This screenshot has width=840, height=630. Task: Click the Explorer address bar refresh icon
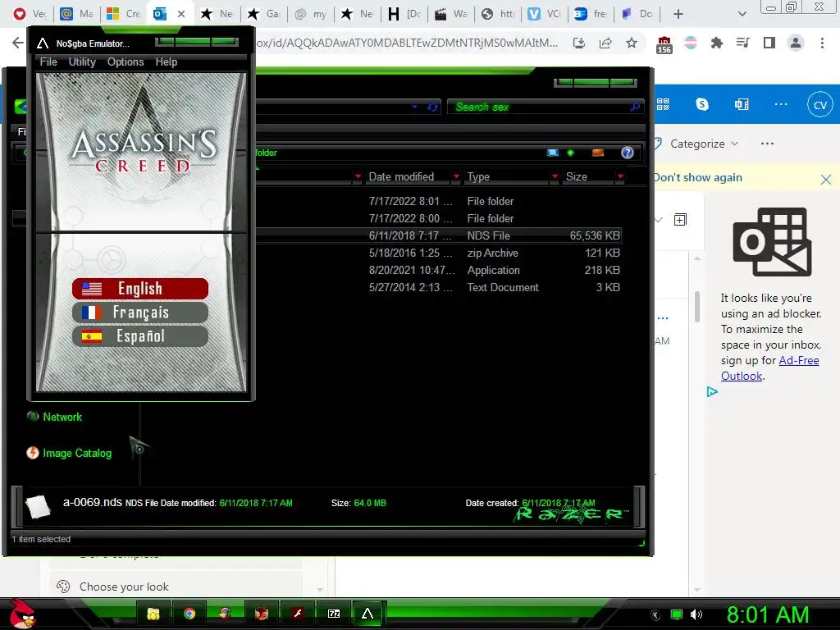[432, 107]
